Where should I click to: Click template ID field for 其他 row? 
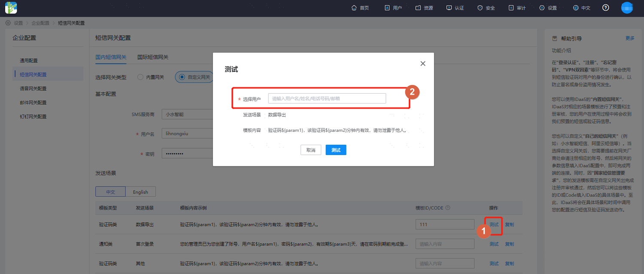(445, 263)
